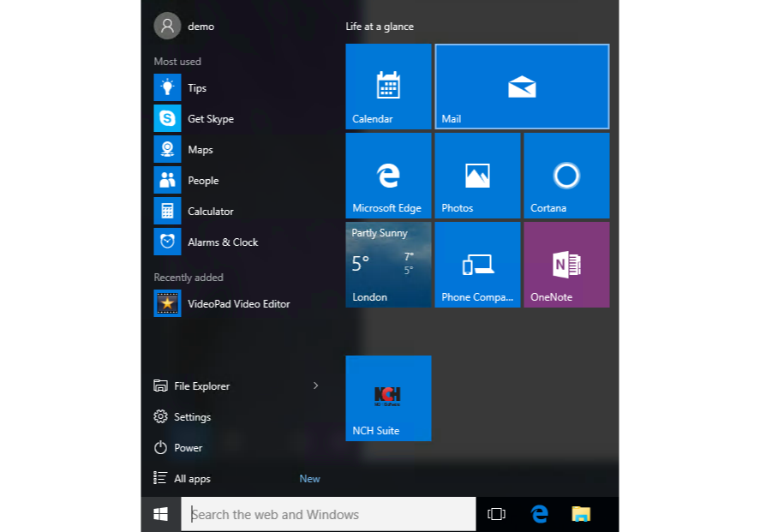Viewport: 760px width, 532px height.
Task: Open the Calendar tile
Action: click(388, 87)
